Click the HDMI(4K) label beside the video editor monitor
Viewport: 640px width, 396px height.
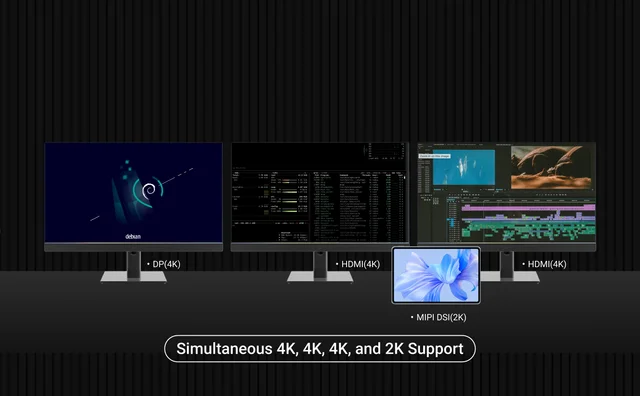point(547,264)
